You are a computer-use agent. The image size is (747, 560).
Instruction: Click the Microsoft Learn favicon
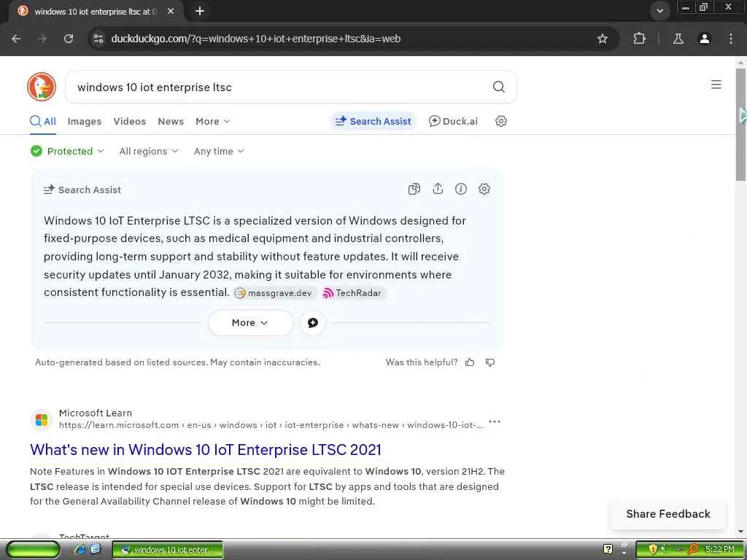[x=42, y=419]
